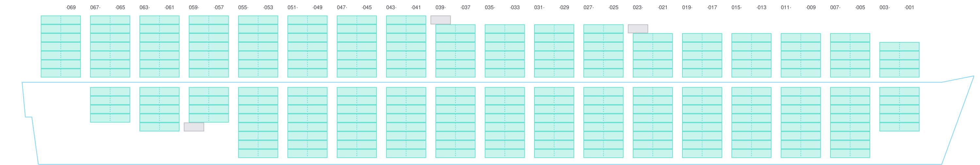Click the 035 bay number label
The width and height of the screenshot is (980, 165).
[490, 7]
